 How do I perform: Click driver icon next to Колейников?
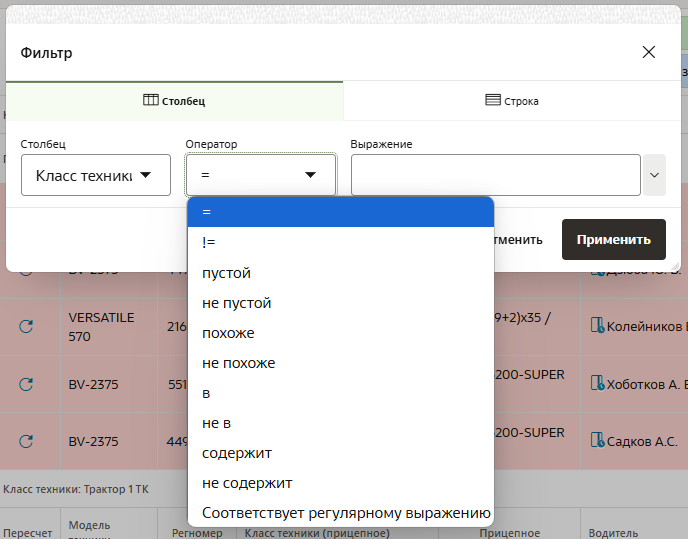coord(598,325)
